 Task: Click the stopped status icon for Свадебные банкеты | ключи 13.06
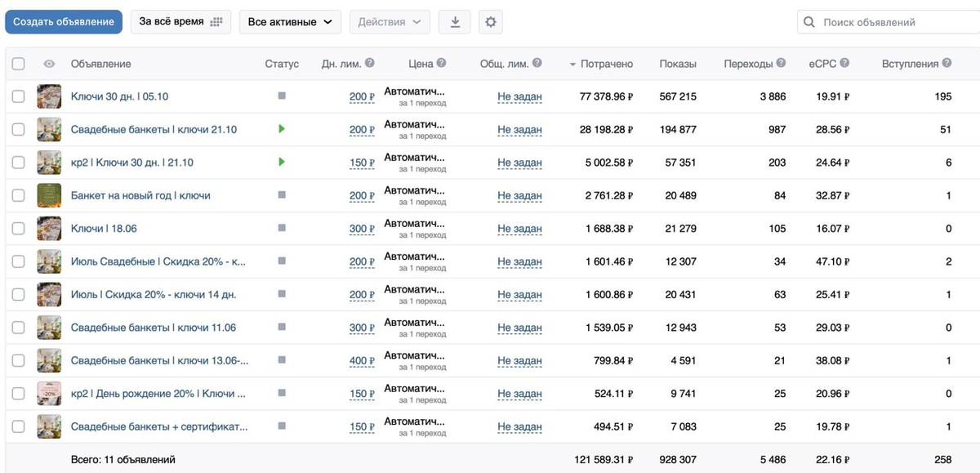(x=282, y=359)
